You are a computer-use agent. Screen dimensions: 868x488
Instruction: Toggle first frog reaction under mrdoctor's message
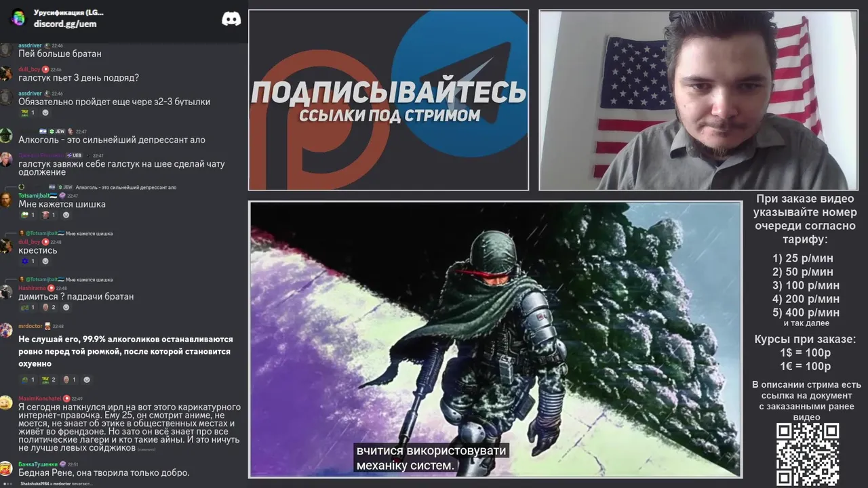[28, 380]
